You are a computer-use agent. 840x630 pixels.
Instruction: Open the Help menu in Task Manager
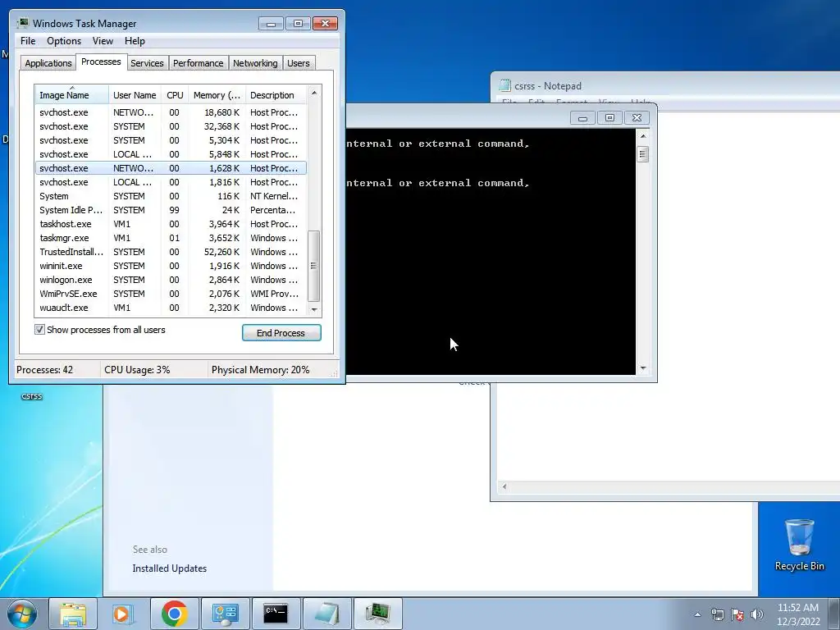[x=135, y=41]
